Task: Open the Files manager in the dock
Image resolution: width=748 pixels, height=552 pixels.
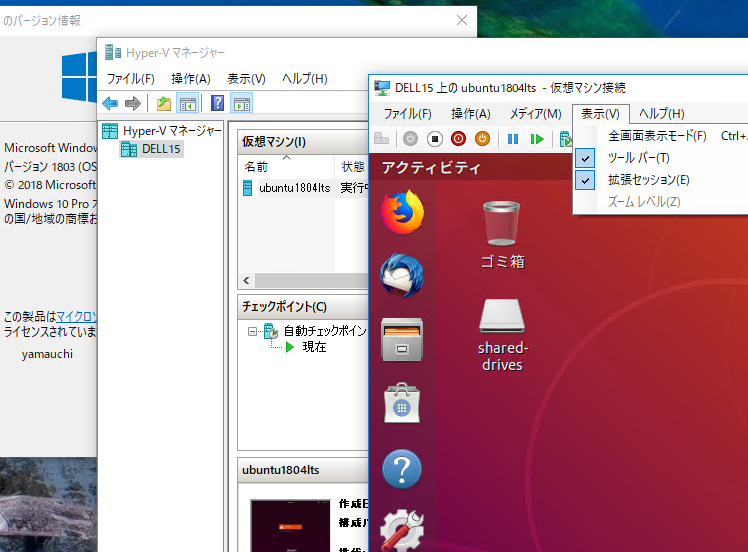Action: 402,340
